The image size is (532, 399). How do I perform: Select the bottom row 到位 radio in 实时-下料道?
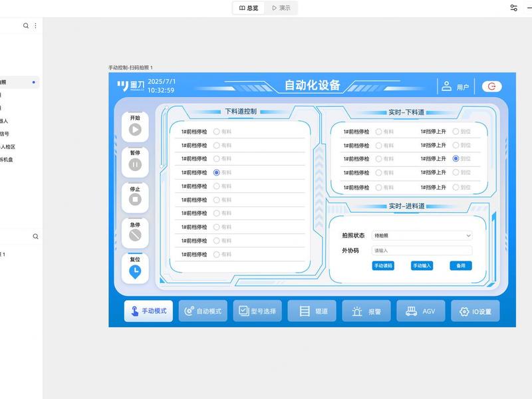(456, 188)
